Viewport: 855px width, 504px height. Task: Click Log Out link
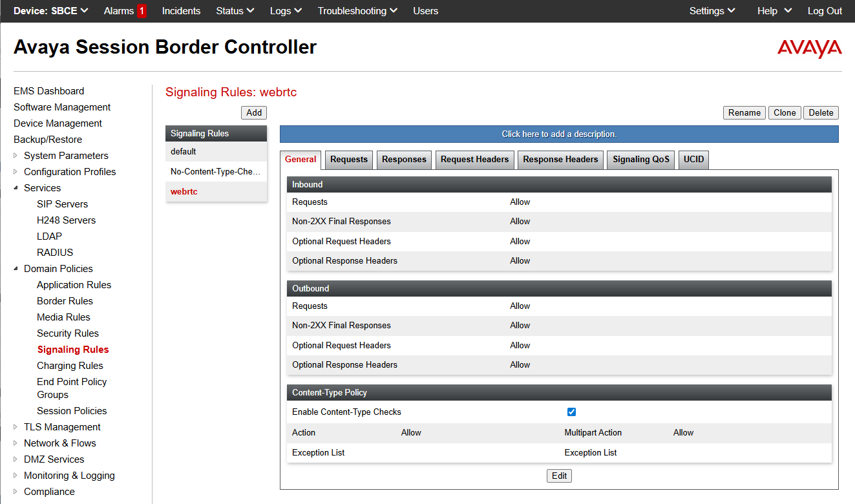coord(825,11)
